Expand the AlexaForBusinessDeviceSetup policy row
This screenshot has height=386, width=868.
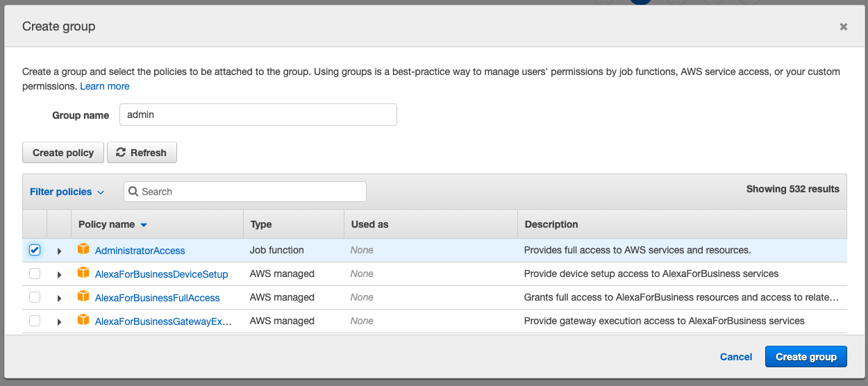click(59, 275)
